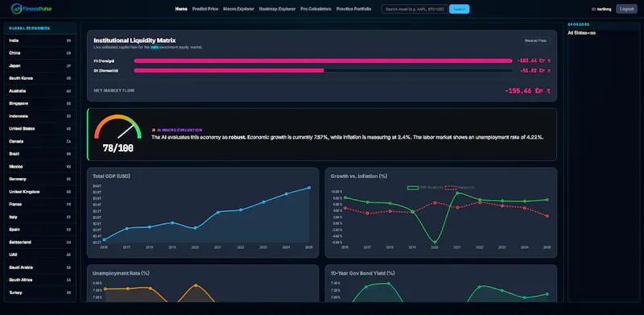The image size is (644, 315).
Task: Select Singapore in the economies list
Action: click(39, 104)
